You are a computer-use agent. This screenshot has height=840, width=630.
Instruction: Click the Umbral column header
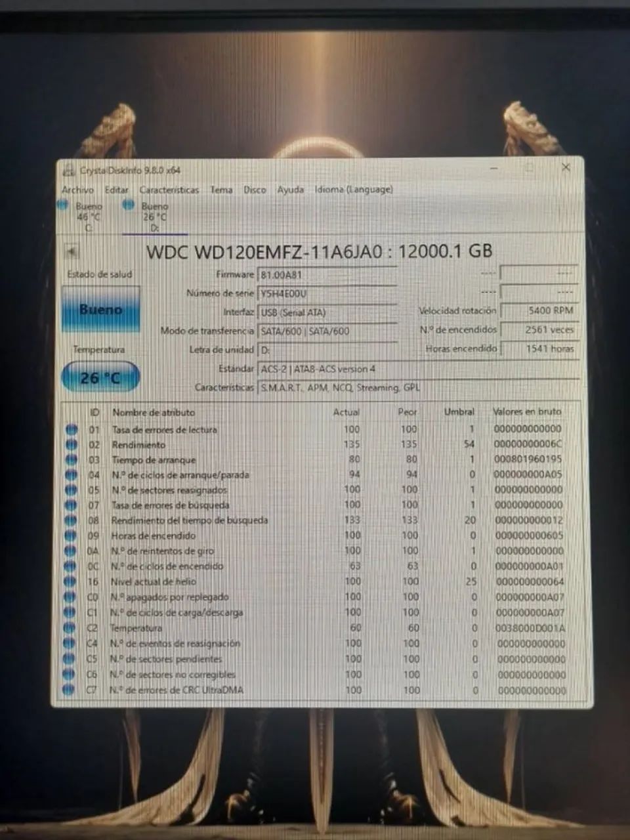point(459,411)
